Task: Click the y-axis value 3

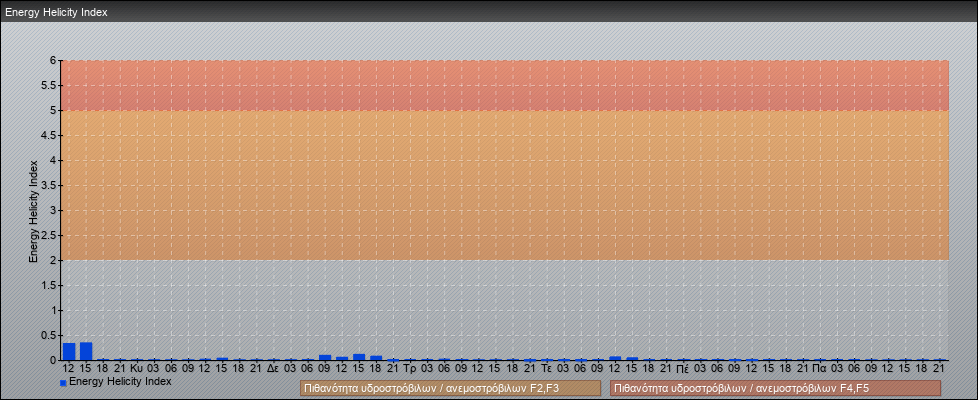Action: [54, 210]
